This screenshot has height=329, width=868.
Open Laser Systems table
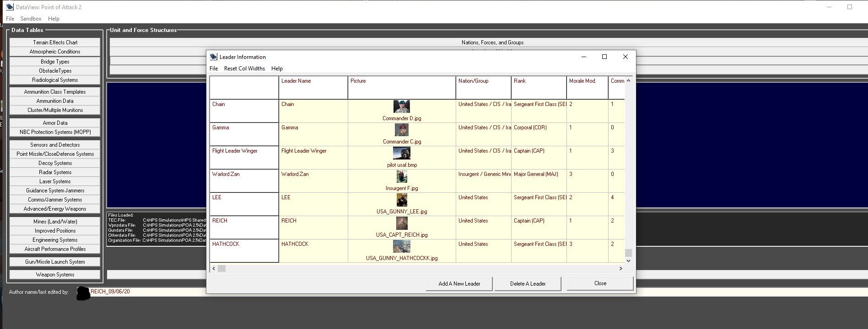point(55,181)
